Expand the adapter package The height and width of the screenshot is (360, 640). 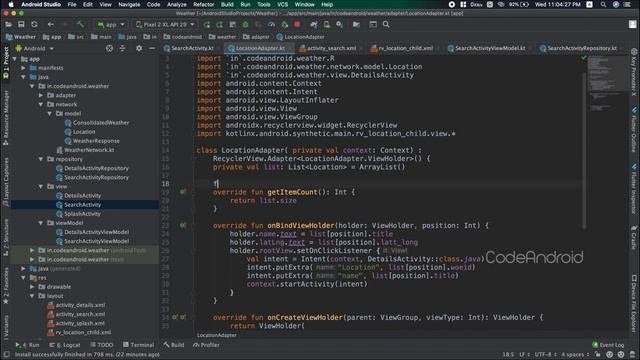click(41, 95)
